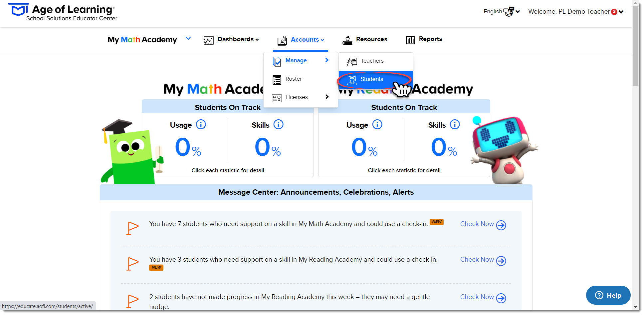Click Math 'Students On Track' header
Screen dimensions: 644x315
coord(228,108)
